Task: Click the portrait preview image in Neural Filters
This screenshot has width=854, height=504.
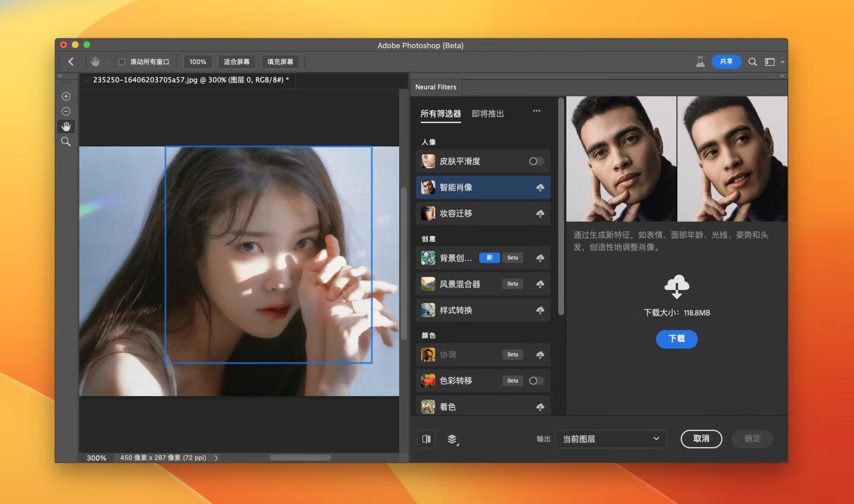Action: point(677,159)
